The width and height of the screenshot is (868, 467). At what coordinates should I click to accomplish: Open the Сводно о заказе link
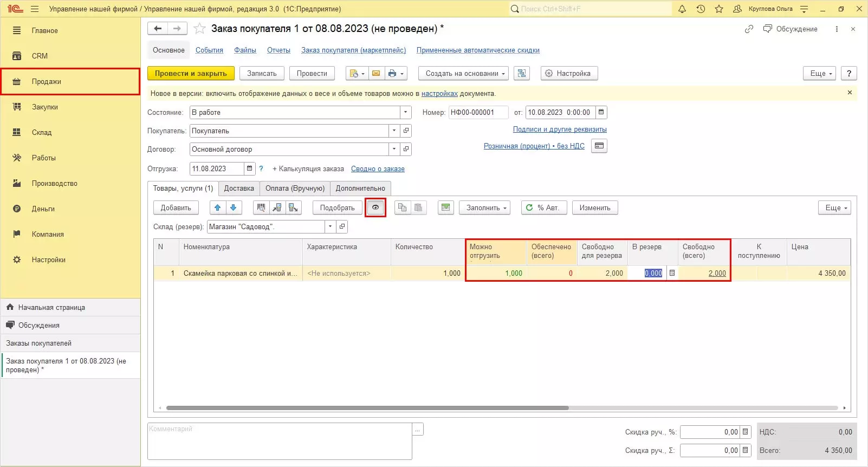pos(378,168)
